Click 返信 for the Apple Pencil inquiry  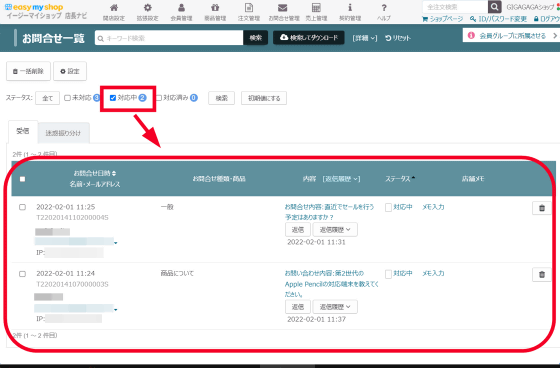298,307
